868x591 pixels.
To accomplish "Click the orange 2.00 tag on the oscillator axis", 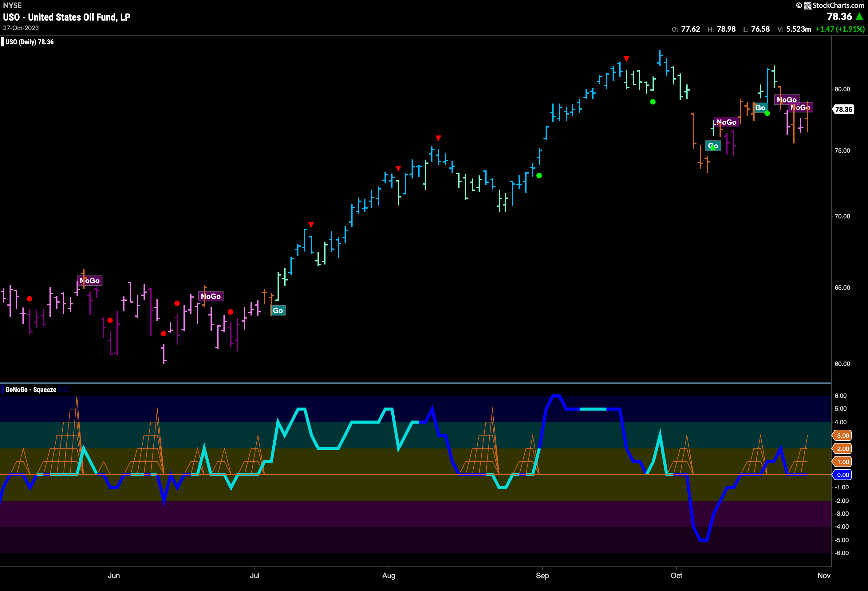I will pos(842,449).
